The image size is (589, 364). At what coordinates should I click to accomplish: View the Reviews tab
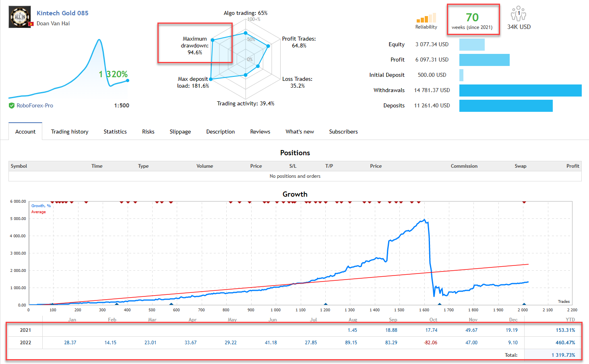click(x=260, y=132)
